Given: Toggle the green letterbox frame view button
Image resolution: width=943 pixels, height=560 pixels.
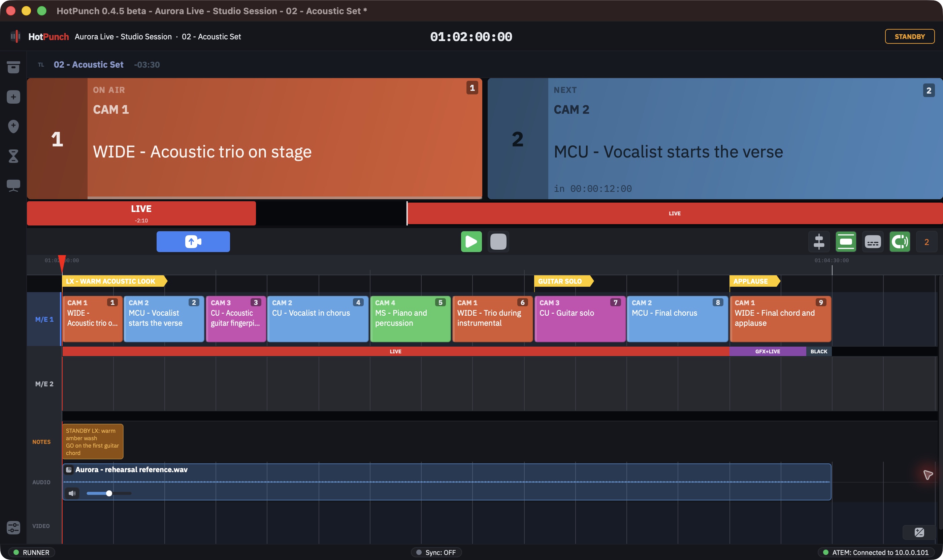Looking at the screenshot, I should (846, 242).
